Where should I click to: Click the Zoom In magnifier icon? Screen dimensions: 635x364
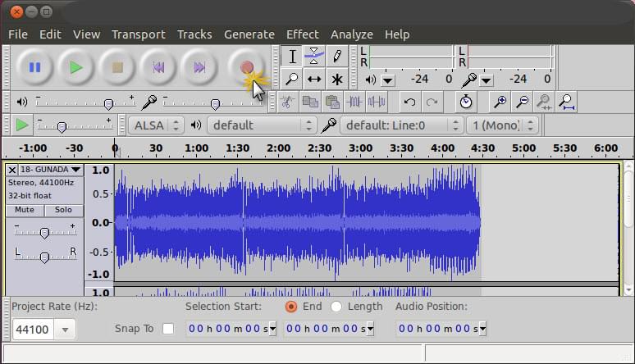(x=499, y=102)
